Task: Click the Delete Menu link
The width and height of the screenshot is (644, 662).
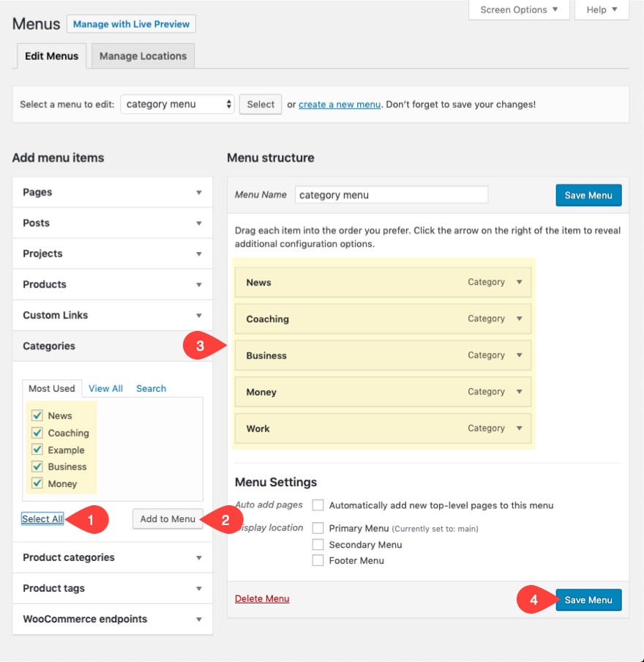Action: click(262, 599)
